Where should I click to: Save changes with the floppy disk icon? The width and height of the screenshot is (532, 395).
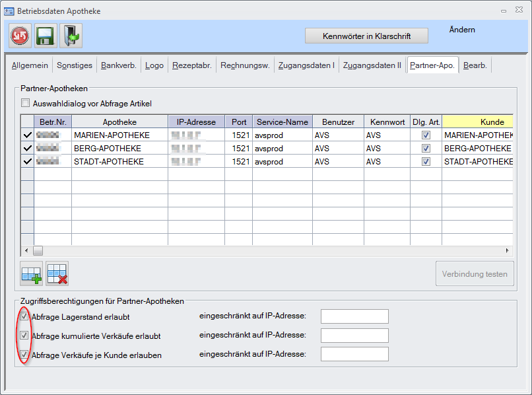coord(46,36)
